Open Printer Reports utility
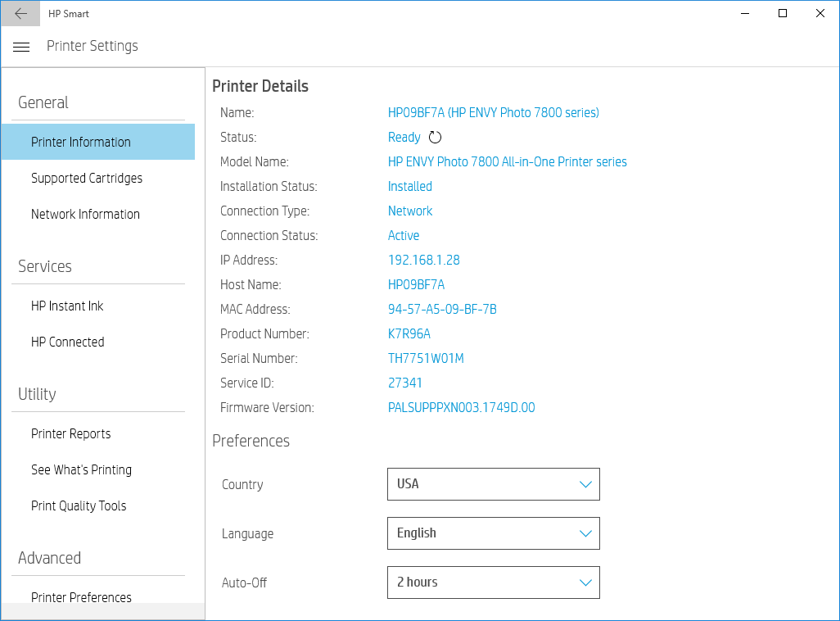 70,433
